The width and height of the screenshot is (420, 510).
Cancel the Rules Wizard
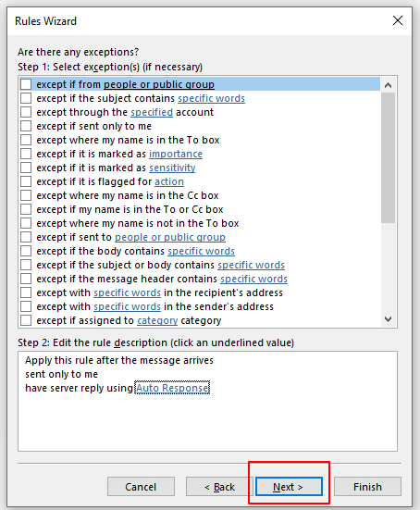pos(141,487)
